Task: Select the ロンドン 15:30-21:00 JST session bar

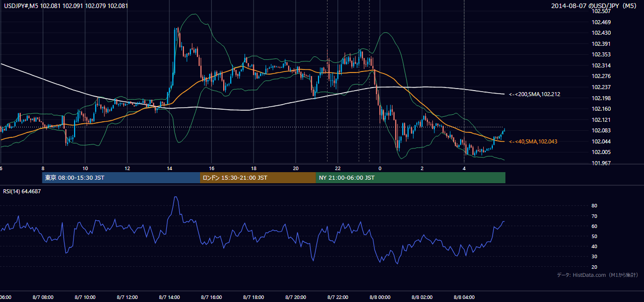Action: 258,178
